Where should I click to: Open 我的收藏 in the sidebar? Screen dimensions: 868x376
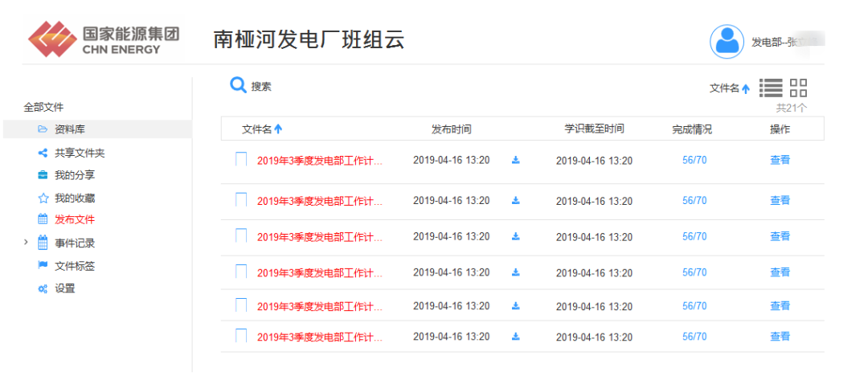(x=74, y=198)
